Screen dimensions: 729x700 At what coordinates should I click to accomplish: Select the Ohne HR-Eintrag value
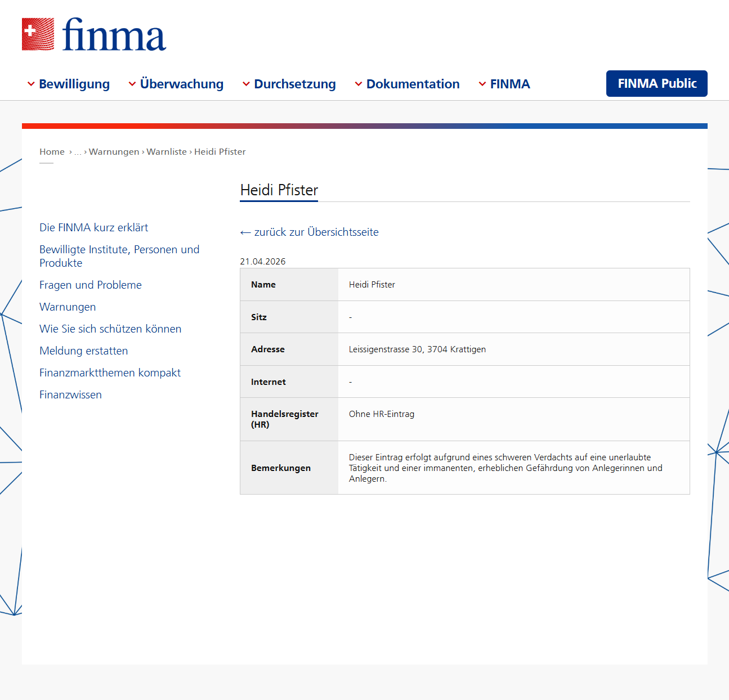[382, 414]
